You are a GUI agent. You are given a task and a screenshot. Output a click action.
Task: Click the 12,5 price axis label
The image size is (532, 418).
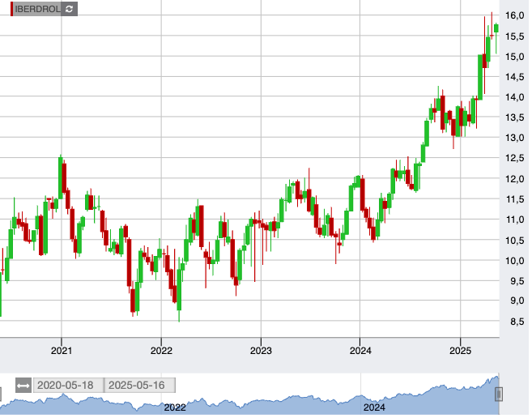(x=515, y=158)
